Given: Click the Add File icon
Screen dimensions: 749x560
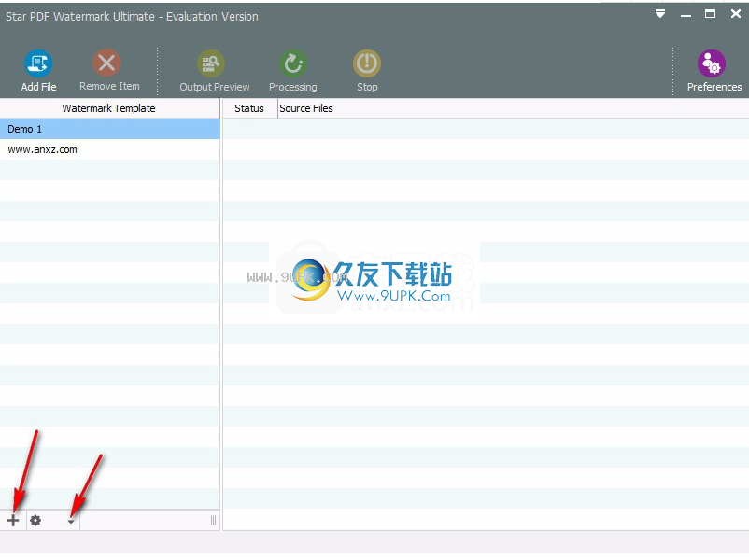Looking at the screenshot, I should pyautogui.click(x=38, y=63).
